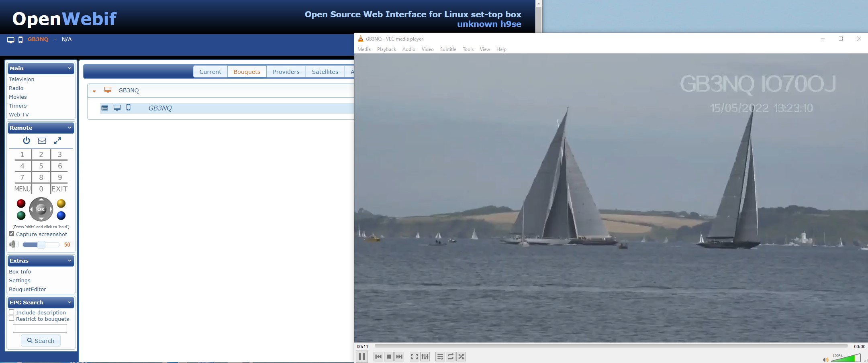868x363 pixels.
Task: Stop playback in VLC
Action: point(389,357)
